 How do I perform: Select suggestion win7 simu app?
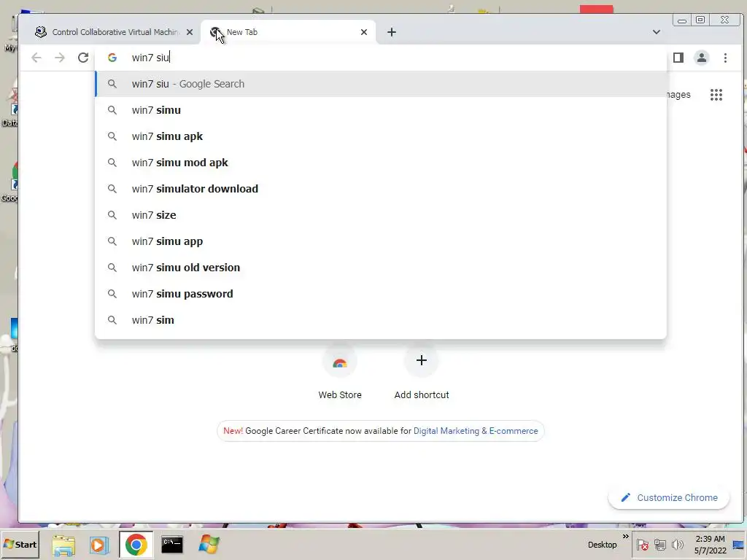tap(381, 241)
